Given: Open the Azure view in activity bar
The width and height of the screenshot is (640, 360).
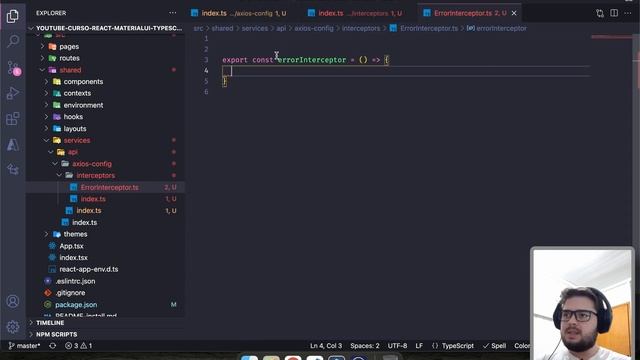Looking at the screenshot, I should [x=13, y=144].
